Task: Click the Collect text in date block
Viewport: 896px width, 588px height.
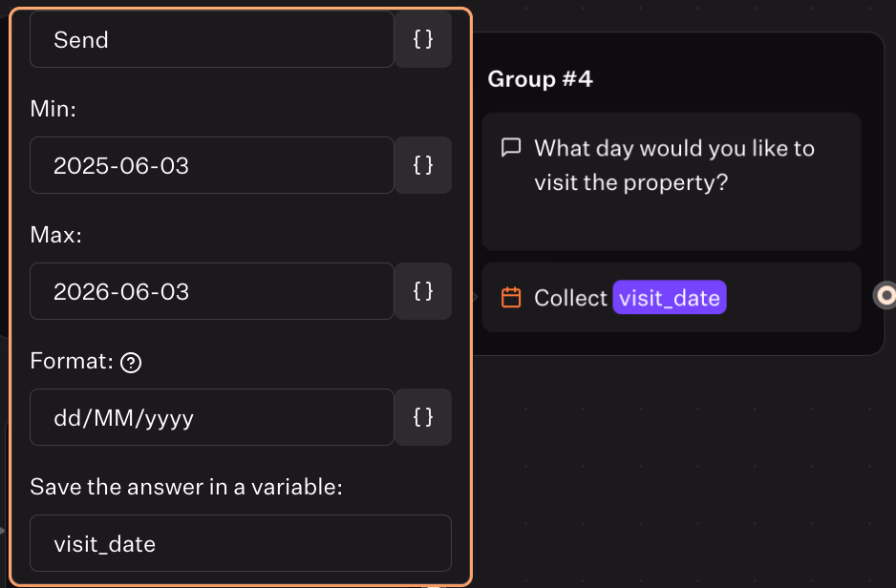Action: click(570, 298)
